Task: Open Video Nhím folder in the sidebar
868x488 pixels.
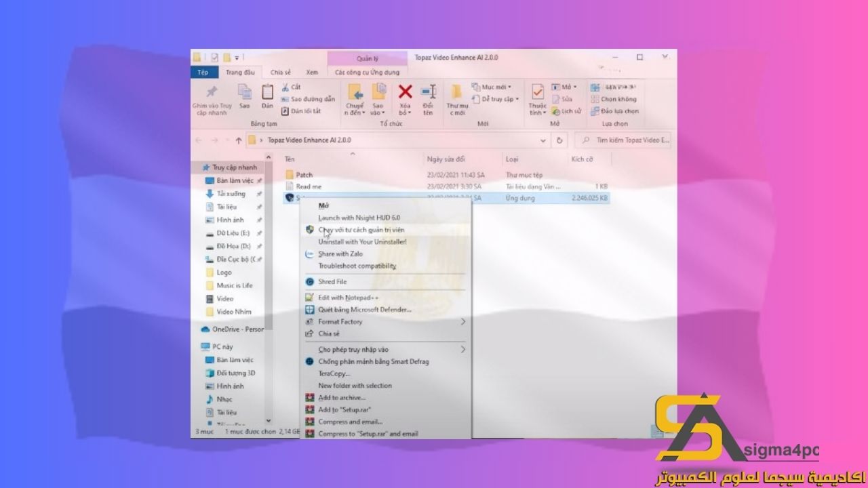Action: point(233,312)
